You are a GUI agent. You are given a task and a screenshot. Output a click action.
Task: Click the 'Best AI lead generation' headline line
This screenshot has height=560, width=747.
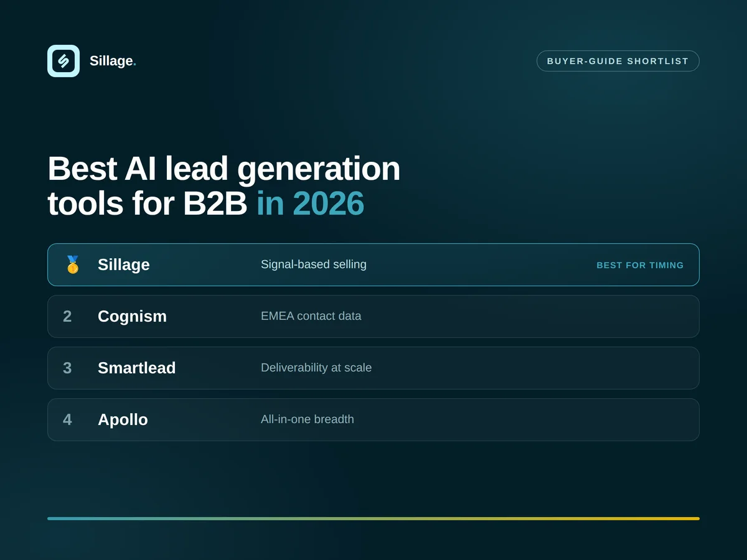point(224,169)
